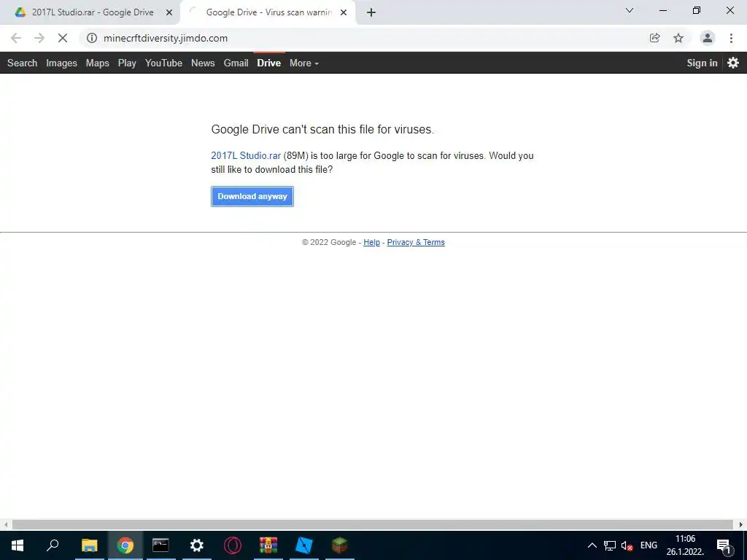Click the muted volume tray icon
Viewport: 747px width, 560px height.
[627, 545]
